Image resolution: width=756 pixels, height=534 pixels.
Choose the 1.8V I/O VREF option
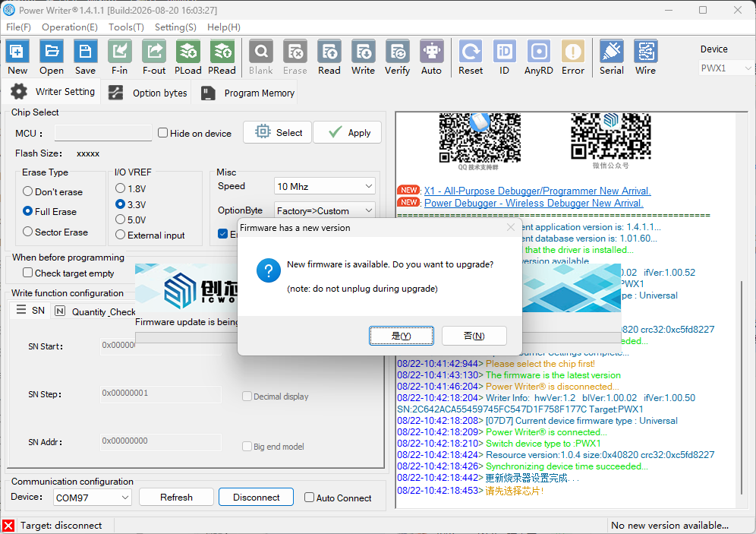(121, 188)
